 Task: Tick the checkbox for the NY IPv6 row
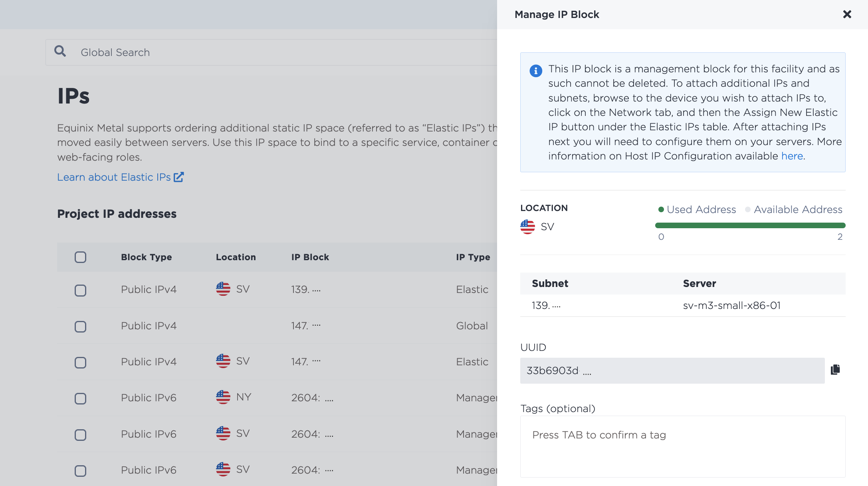(81, 398)
